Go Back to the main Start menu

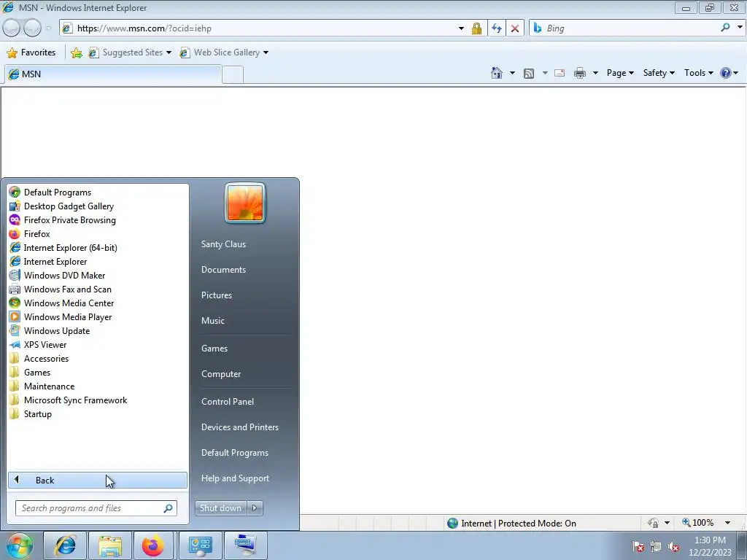coord(98,480)
